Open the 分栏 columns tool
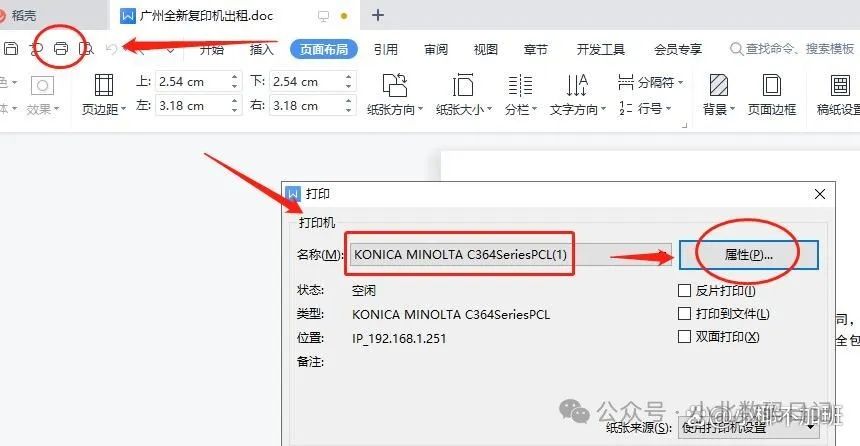 click(520, 94)
